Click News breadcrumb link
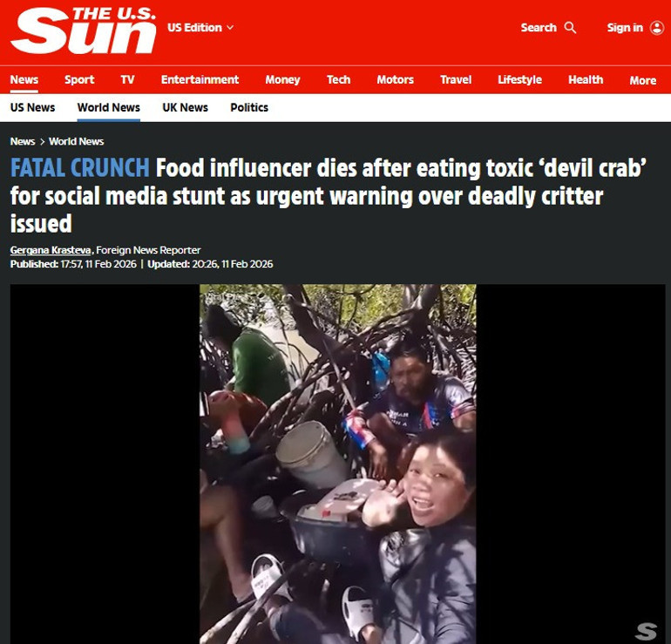671x644 pixels. (23, 141)
